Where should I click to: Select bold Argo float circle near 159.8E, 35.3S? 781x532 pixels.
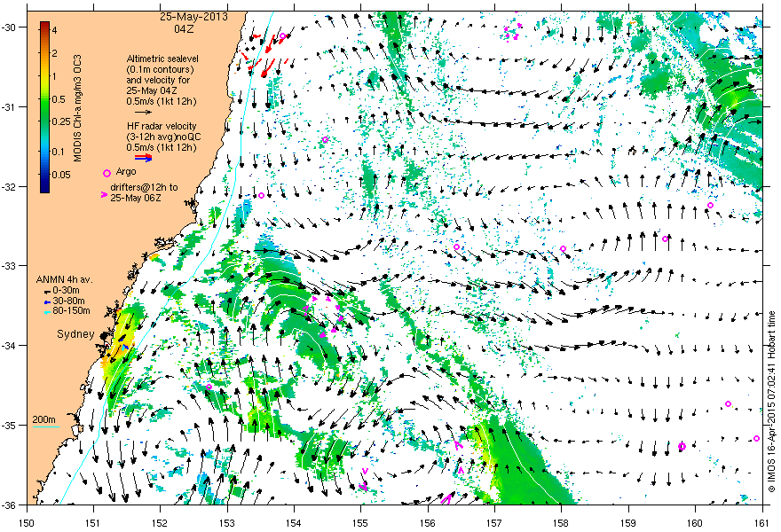pyautogui.click(x=682, y=446)
